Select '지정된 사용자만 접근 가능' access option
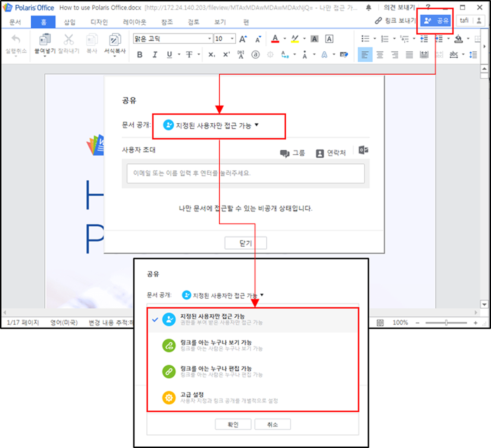Image resolution: width=491 pixels, height=448 pixels. coord(253,319)
